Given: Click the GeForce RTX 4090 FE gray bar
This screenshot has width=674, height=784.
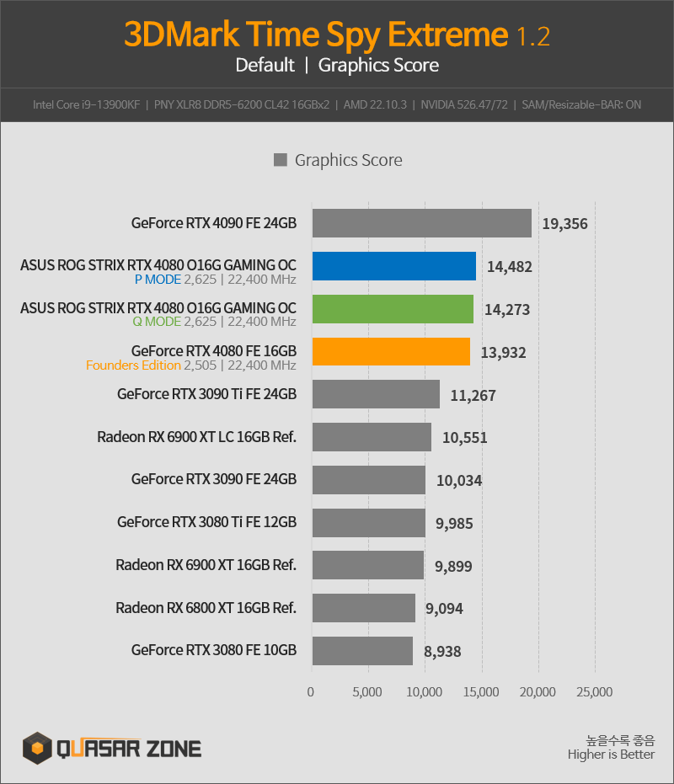Looking at the screenshot, I should pyautogui.click(x=422, y=223).
